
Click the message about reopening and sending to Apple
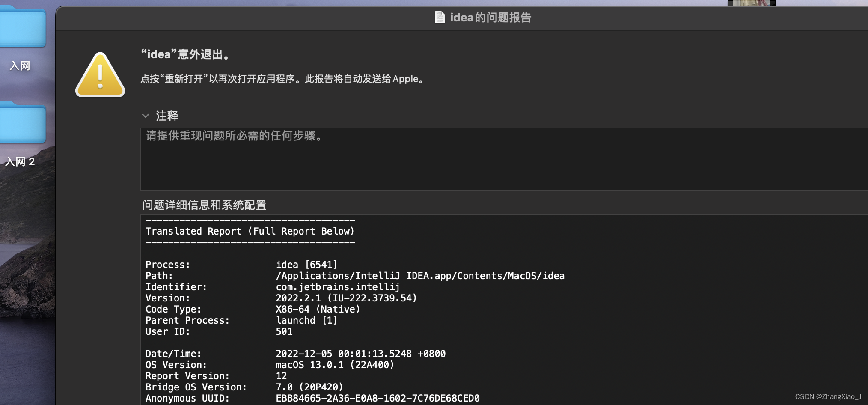(x=282, y=79)
